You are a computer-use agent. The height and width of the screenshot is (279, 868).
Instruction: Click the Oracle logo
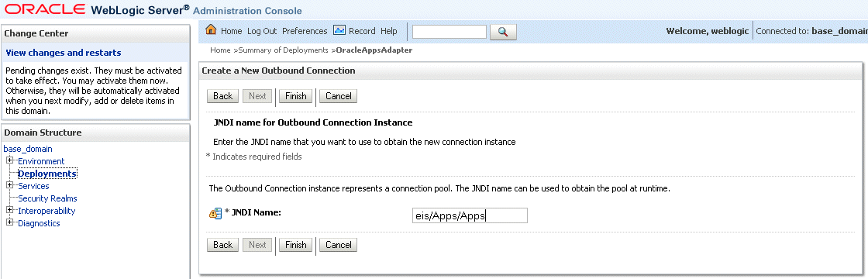point(46,9)
